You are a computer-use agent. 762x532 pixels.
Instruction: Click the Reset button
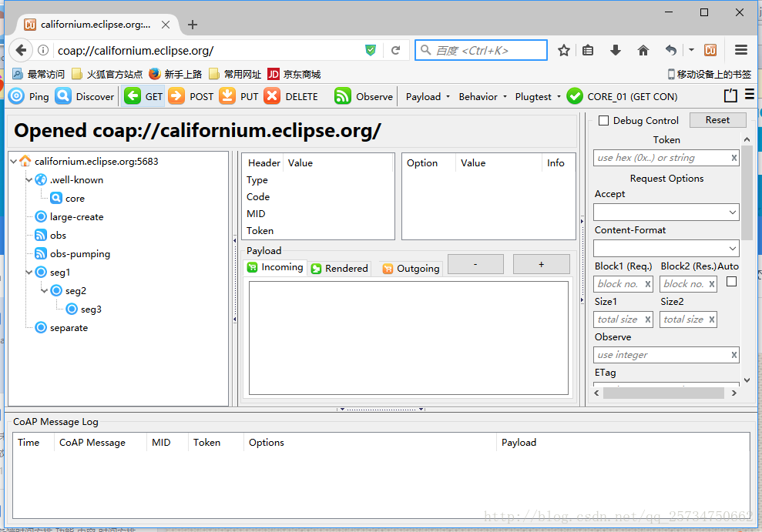tap(718, 120)
